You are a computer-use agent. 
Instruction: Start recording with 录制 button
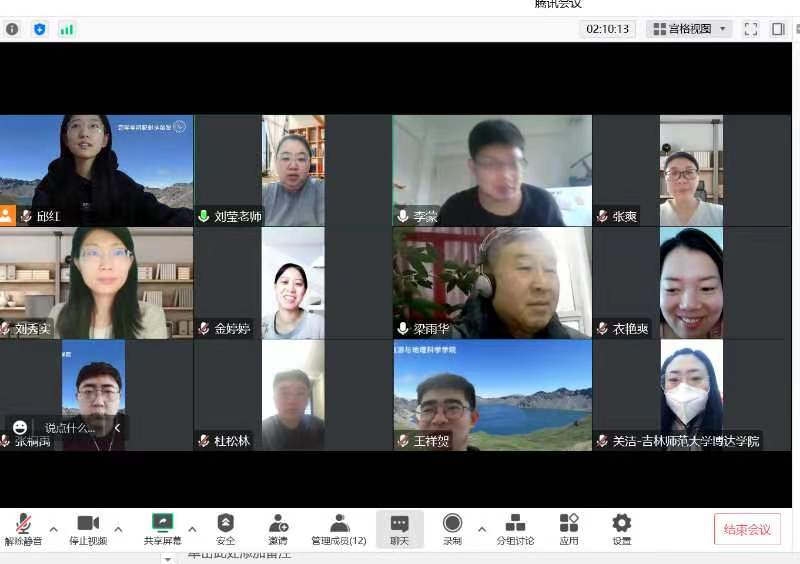[x=452, y=529]
